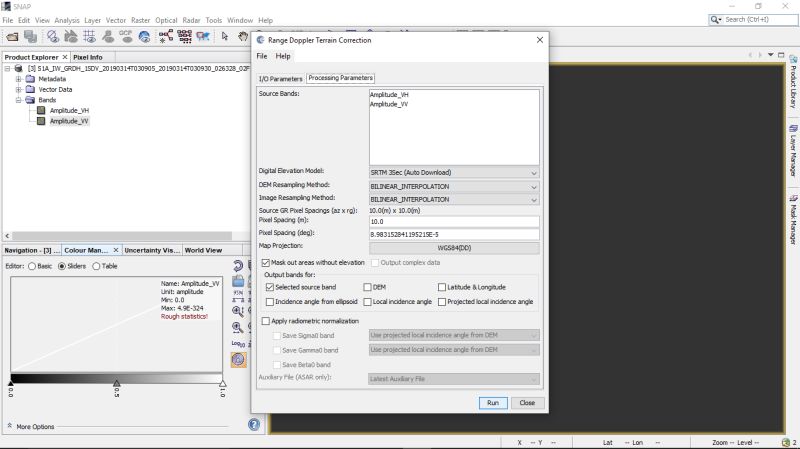Open the Batch Processing icon
The width and height of the screenshot is (800, 449).
point(185,36)
